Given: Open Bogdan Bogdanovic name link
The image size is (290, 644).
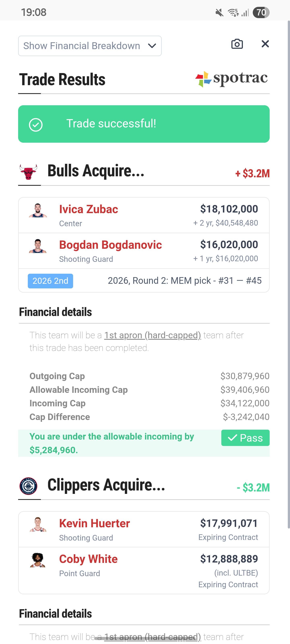Looking at the screenshot, I should 110,245.
